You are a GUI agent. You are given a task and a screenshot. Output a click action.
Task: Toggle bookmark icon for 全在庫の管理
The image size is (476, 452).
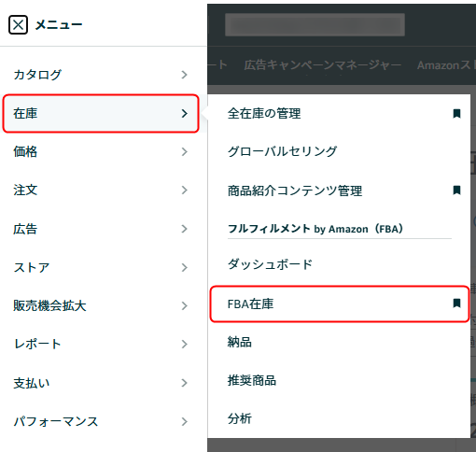click(x=456, y=114)
